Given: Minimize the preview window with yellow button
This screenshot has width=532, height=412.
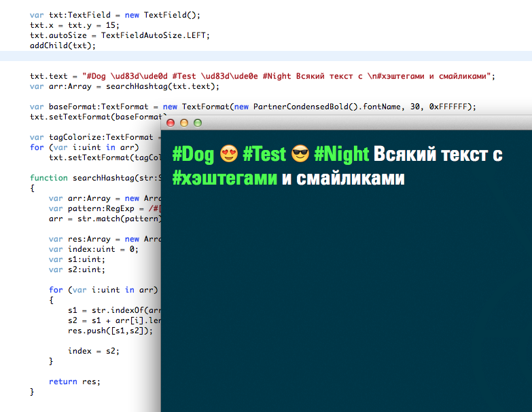Looking at the screenshot, I should pyautogui.click(x=184, y=123).
